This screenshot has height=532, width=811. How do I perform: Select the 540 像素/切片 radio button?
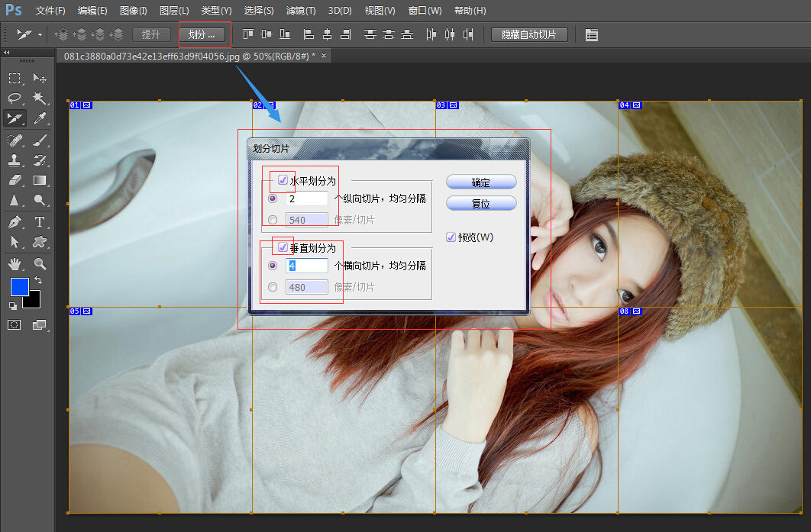coord(273,220)
